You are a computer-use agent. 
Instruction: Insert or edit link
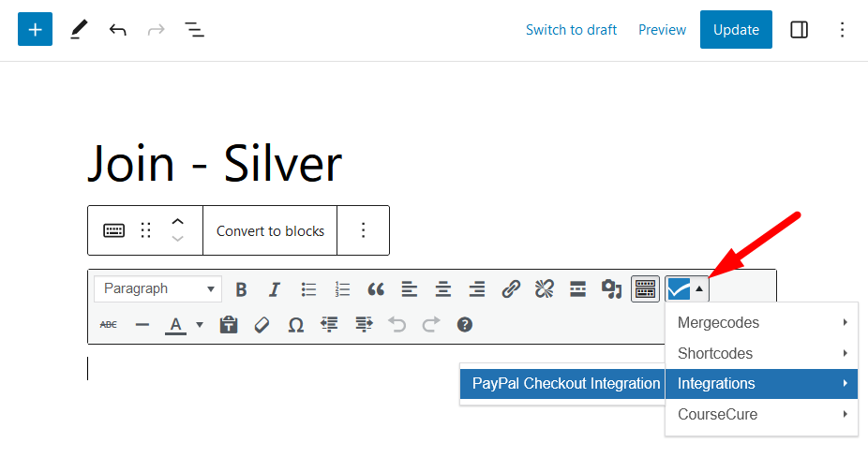pyautogui.click(x=510, y=288)
